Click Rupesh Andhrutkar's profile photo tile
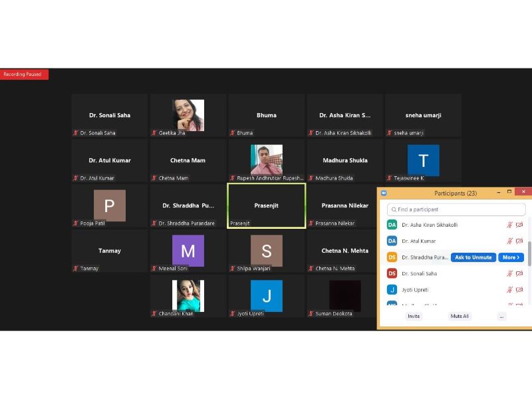Viewport: 532px width, 399px height. (267, 160)
